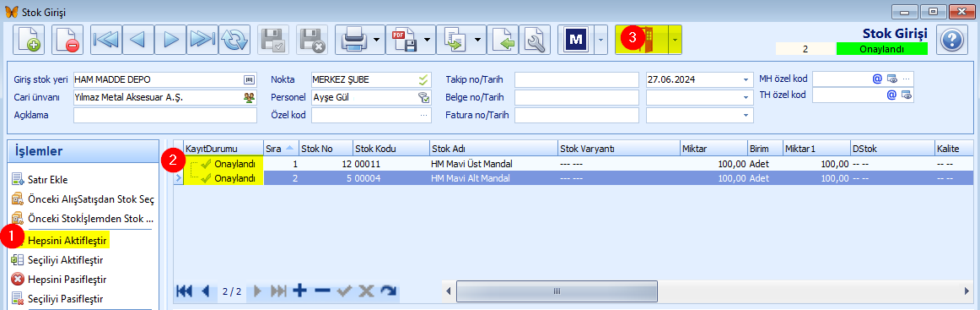Add a row with the grid navigator plus

pos(300,291)
